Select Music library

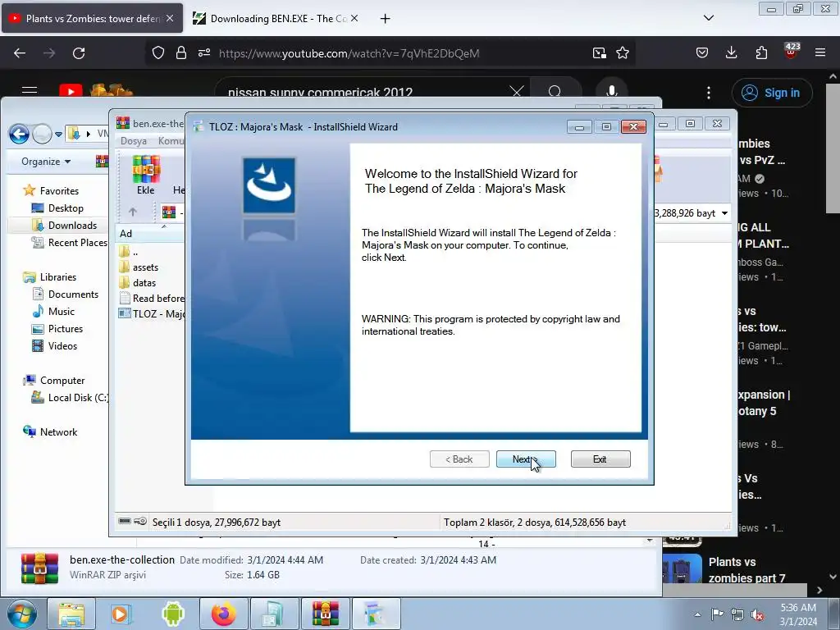pyautogui.click(x=53, y=311)
